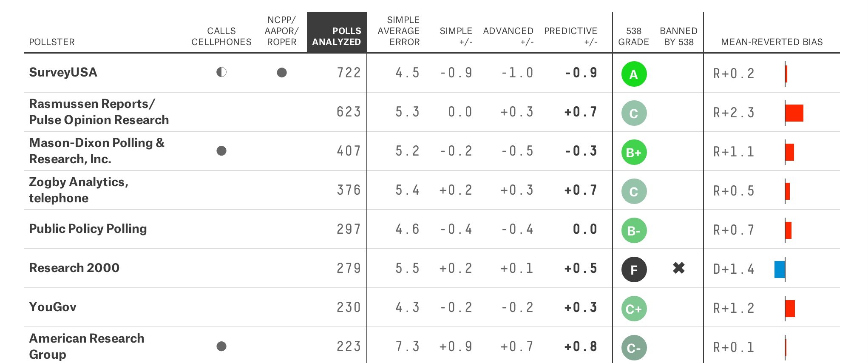Click the Zogby Analytics, telephone pollster name
This screenshot has height=363, width=868.
(x=79, y=190)
